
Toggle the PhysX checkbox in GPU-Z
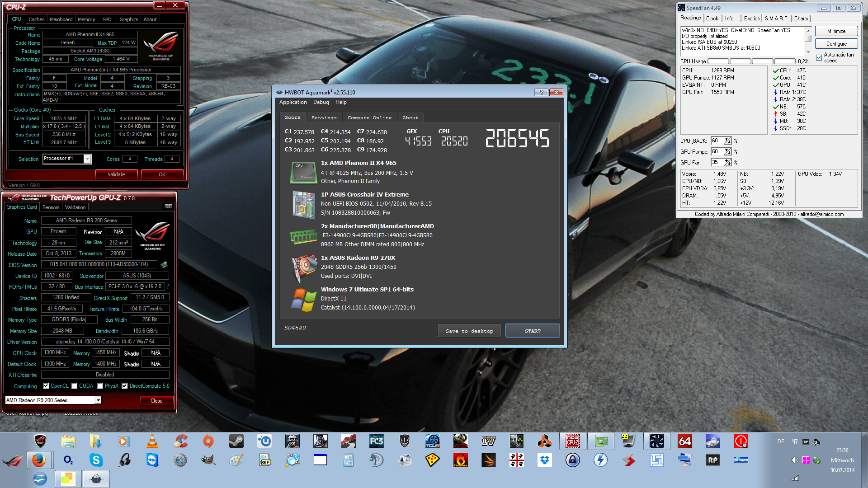tap(99, 386)
